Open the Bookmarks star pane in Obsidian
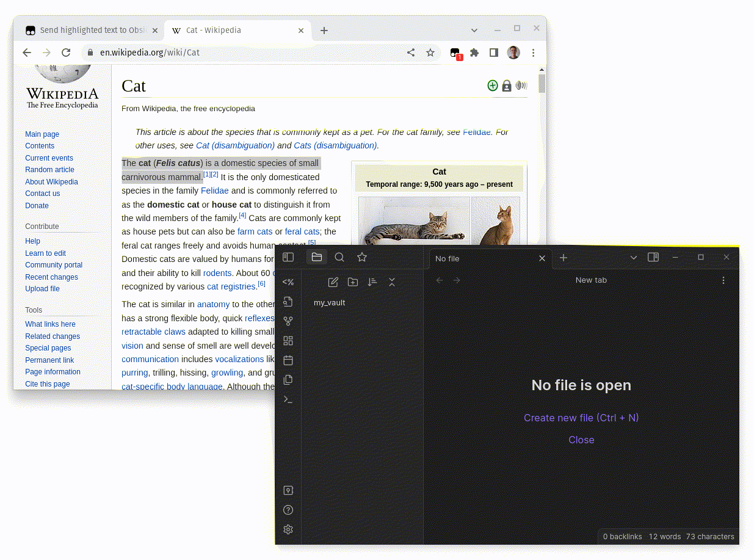 pos(362,257)
